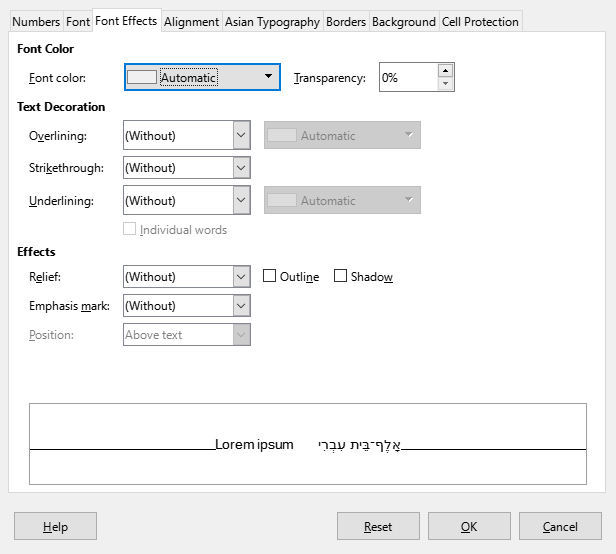Expand the Emphasis mark dropdown
This screenshot has height=554, width=616.
click(x=187, y=306)
